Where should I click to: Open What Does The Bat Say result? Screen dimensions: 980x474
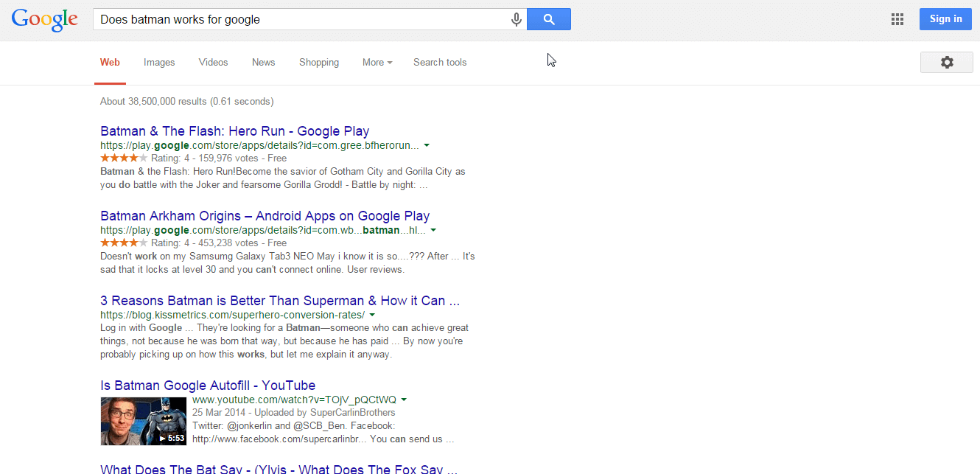(279, 470)
